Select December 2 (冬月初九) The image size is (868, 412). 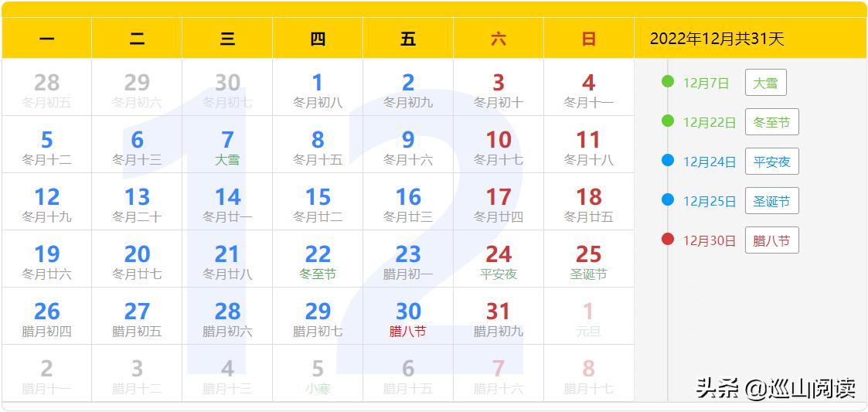coord(408,87)
